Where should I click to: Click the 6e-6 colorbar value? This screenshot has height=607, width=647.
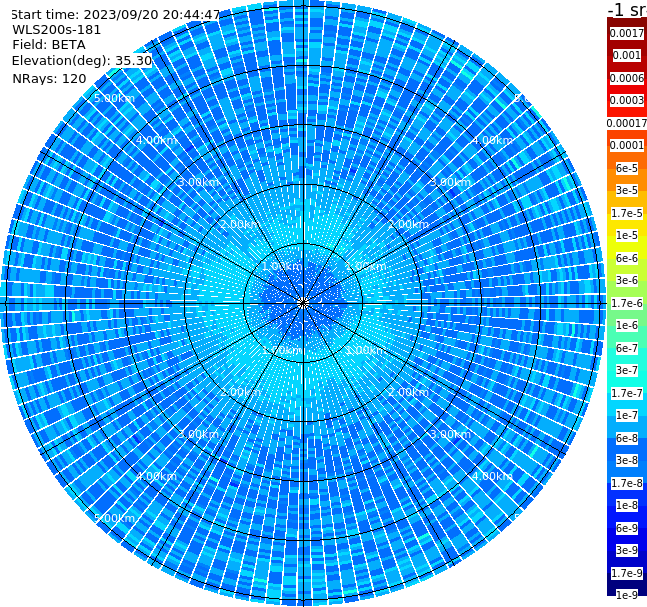click(627, 258)
